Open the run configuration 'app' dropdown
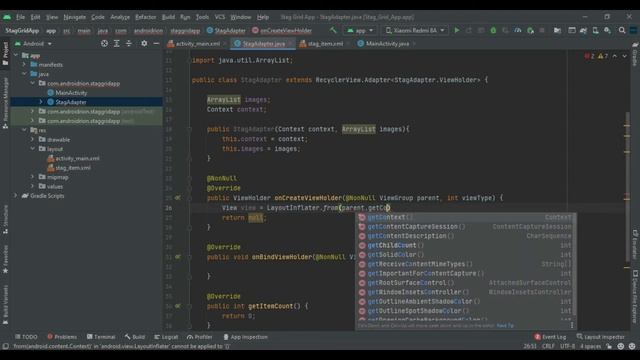The width and height of the screenshot is (640, 360). 360,30
